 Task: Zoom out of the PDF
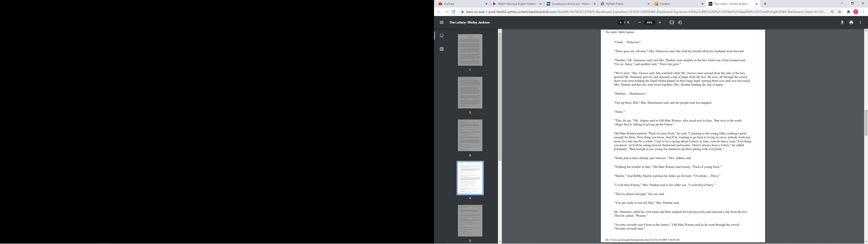point(639,23)
